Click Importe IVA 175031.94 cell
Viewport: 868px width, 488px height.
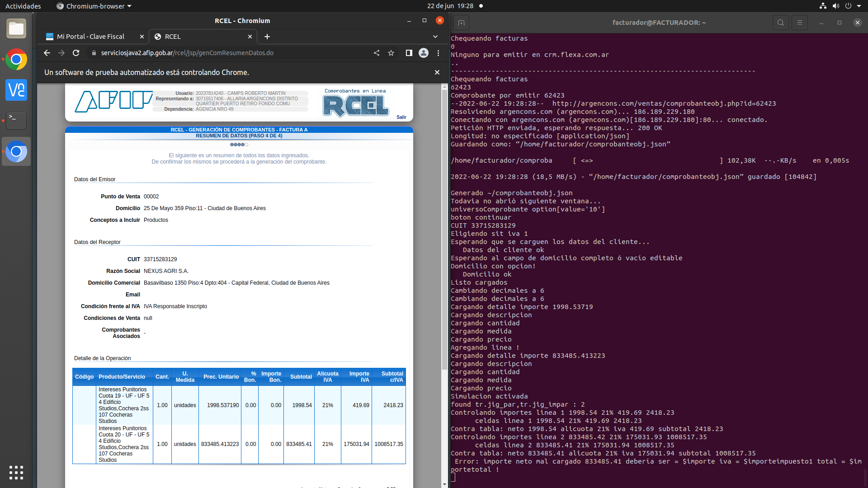click(x=356, y=444)
